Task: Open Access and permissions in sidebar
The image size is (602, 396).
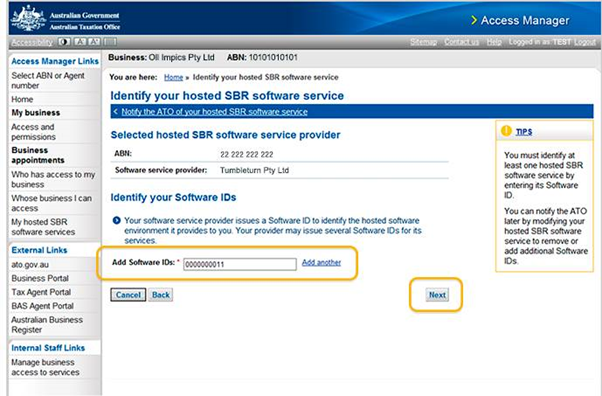Action: [33, 132]
